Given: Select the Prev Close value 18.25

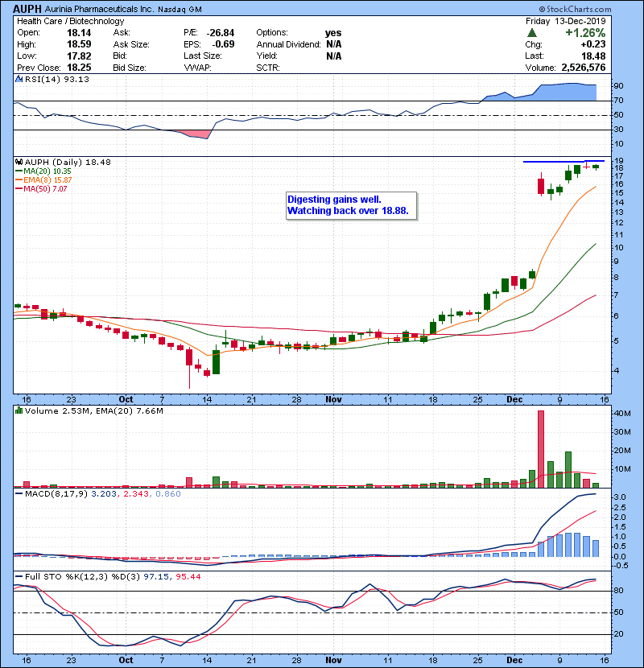Looking at the screenshot, I should click(x=79, y=68).
